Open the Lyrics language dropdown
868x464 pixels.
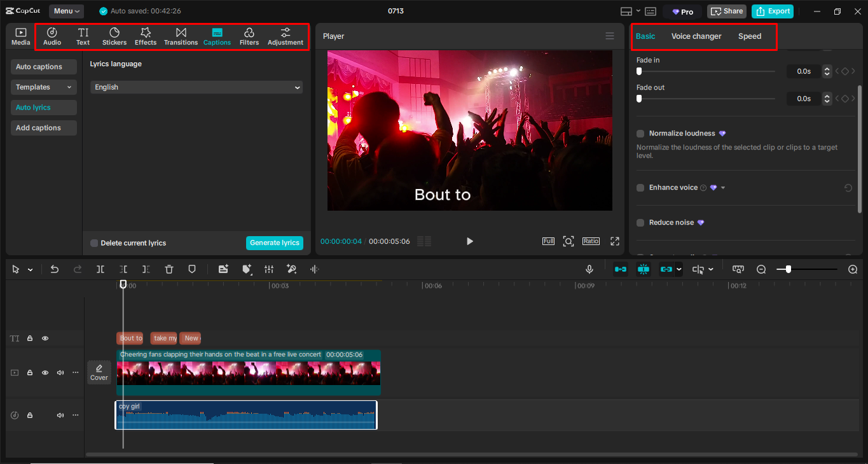point(196,87)
